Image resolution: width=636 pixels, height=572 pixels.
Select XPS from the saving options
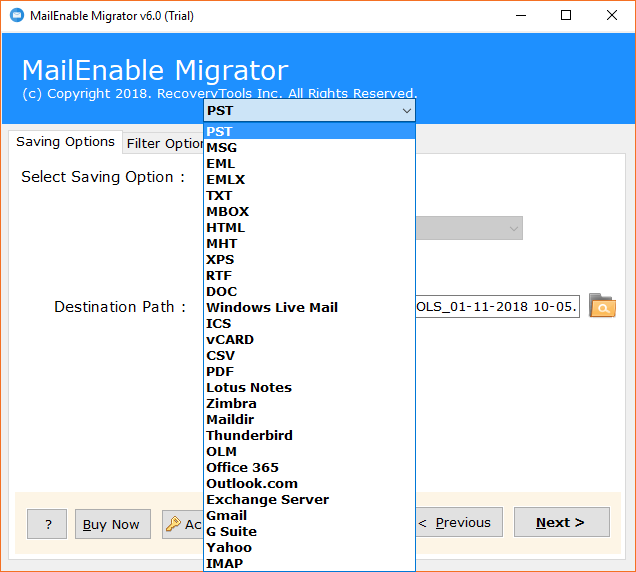[309, 259]
